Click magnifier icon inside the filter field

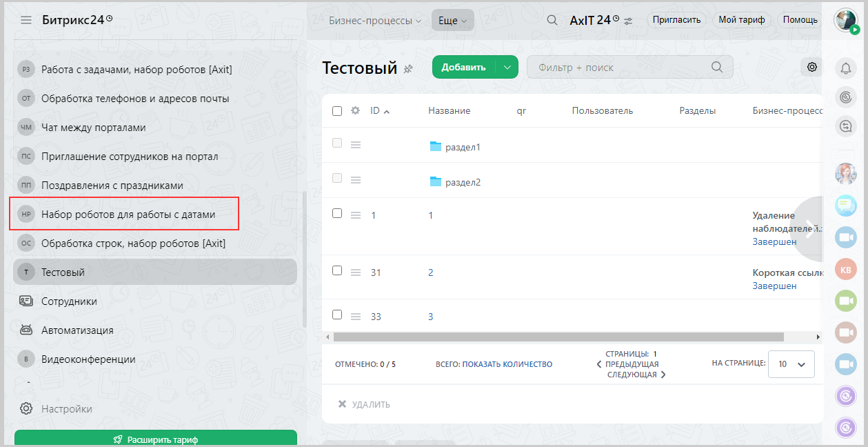point(717,67)
